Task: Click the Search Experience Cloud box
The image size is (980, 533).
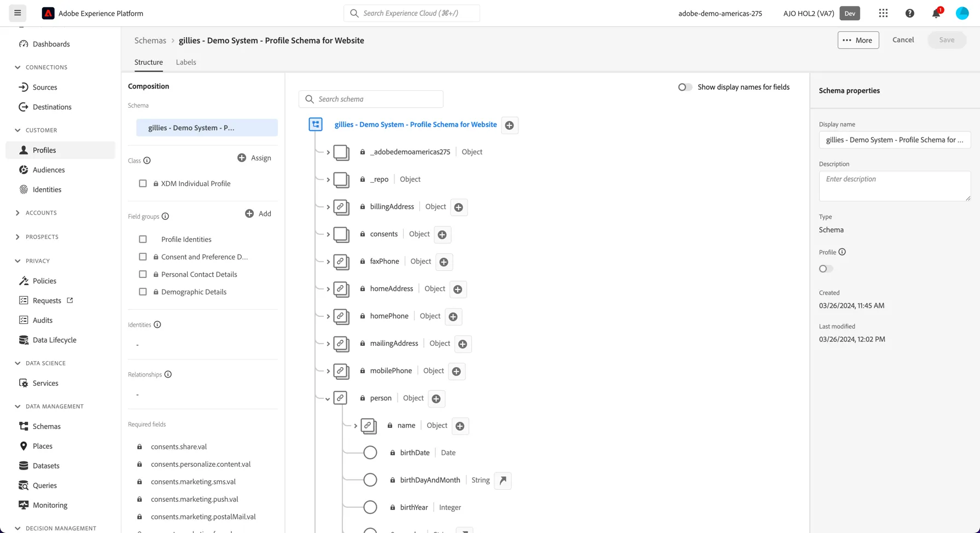Action: pos(412,13)
